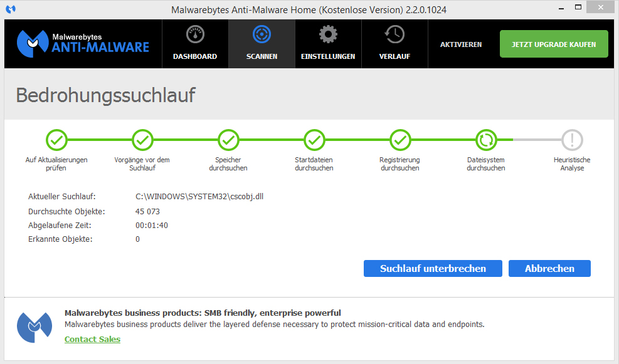Image resolution: width=619 pixels, height=364 pixels.
Task: Click the Heuristische Analyse step label
Action: 572,164
